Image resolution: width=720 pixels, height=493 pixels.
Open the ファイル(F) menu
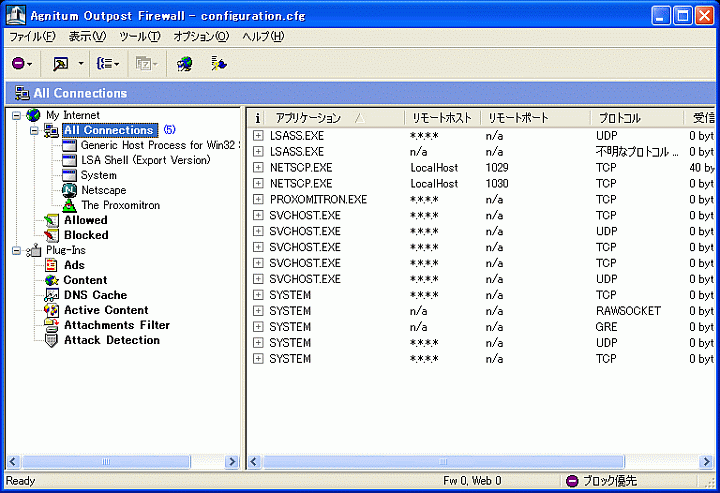point(32,37)
